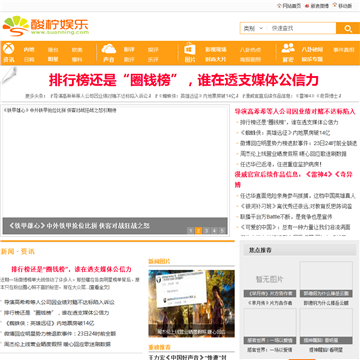Open 影视现场 under the 图片 menu
This screenshot has height=360, width=360.
[x=216, y=50]
